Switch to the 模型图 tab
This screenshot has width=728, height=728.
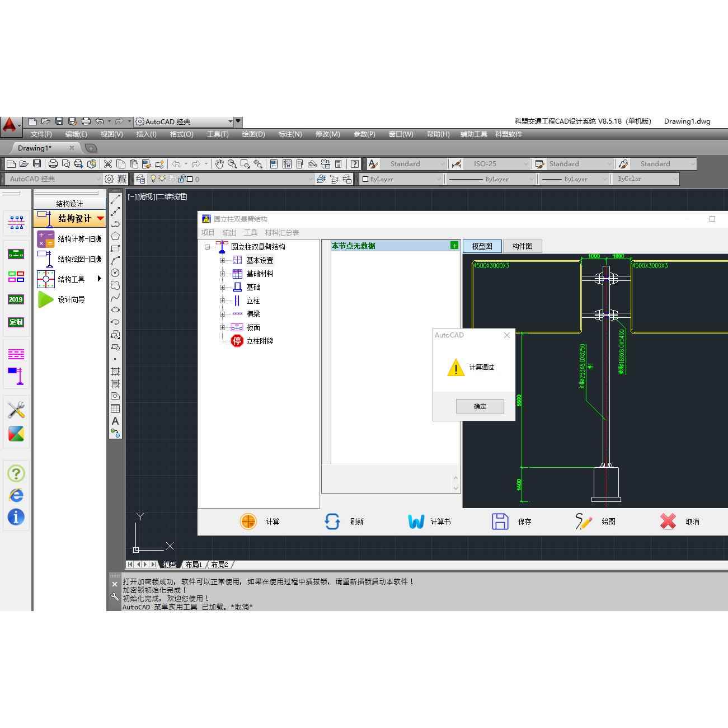tap(482, 246)
